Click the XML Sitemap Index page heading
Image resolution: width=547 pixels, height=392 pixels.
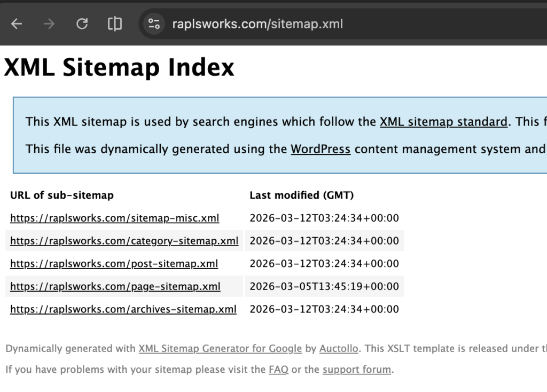point(119,67)
